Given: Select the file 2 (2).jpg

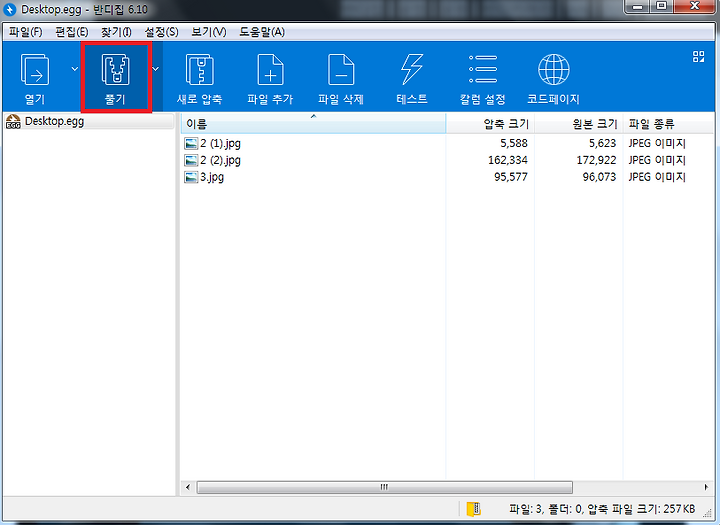Looking at the screenshot, I should pos(220,160).
